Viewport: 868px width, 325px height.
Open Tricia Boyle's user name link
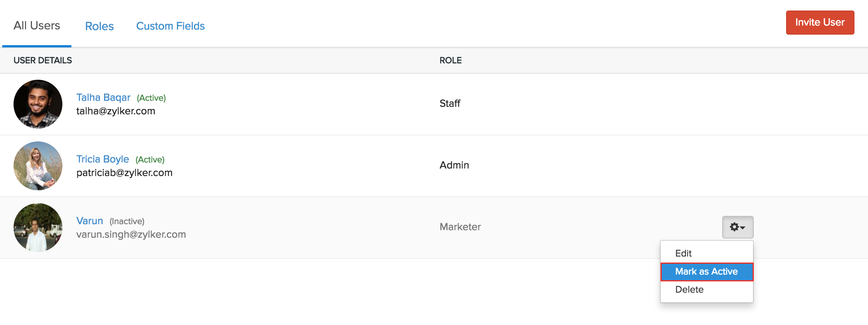103,159
